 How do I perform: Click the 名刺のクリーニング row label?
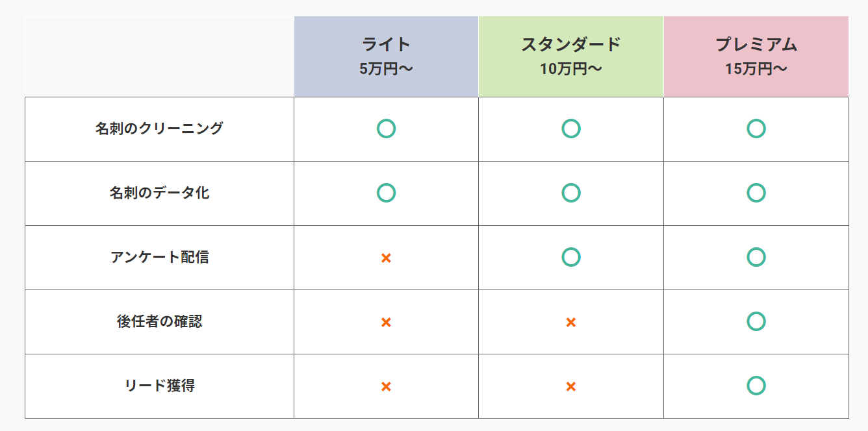pos(159,129)
